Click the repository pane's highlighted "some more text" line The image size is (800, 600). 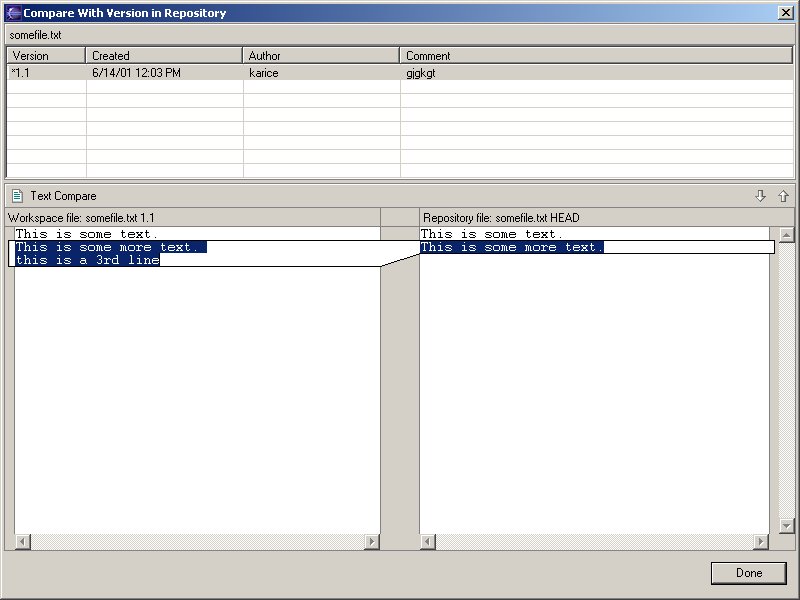click(511, 247)
